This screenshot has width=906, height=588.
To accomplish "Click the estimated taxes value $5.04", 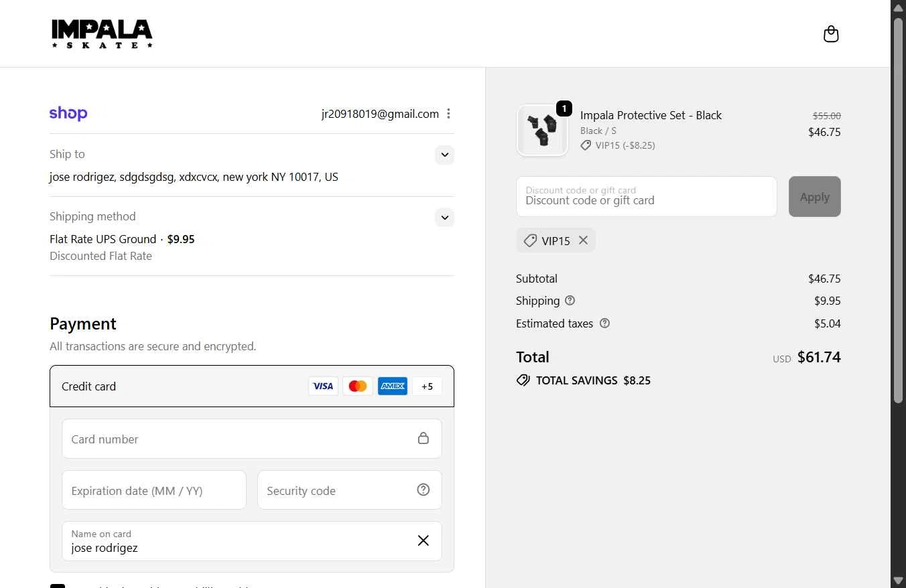I will [x=828, y=323].
